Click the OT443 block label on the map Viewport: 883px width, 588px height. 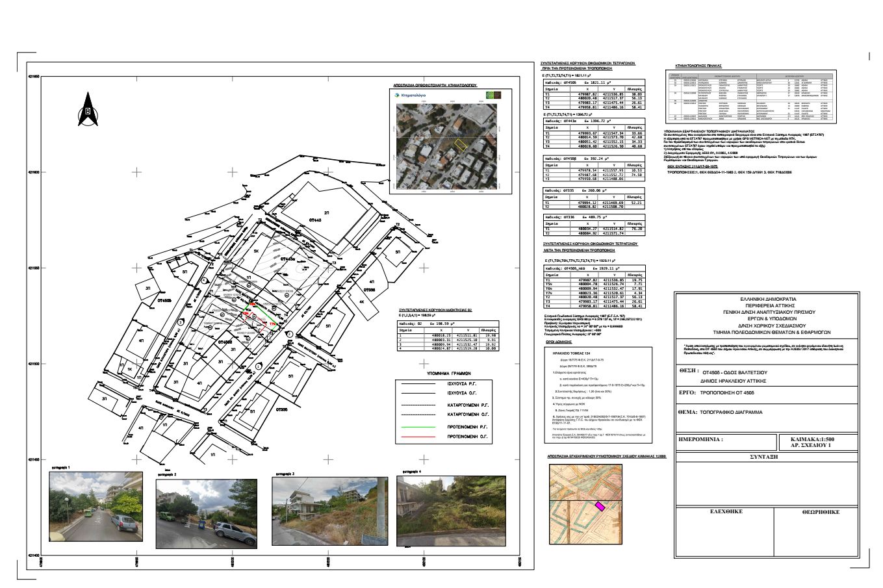[x=316, y=221]
